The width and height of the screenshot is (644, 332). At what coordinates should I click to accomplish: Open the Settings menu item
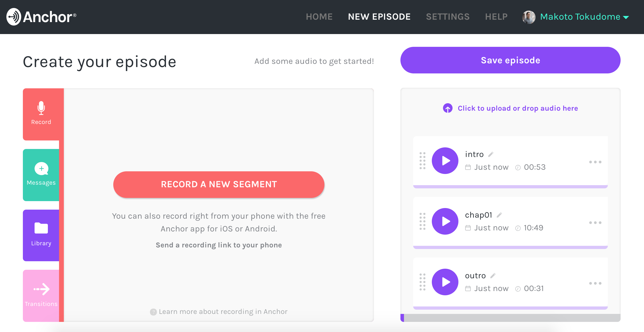click(448, 17)
